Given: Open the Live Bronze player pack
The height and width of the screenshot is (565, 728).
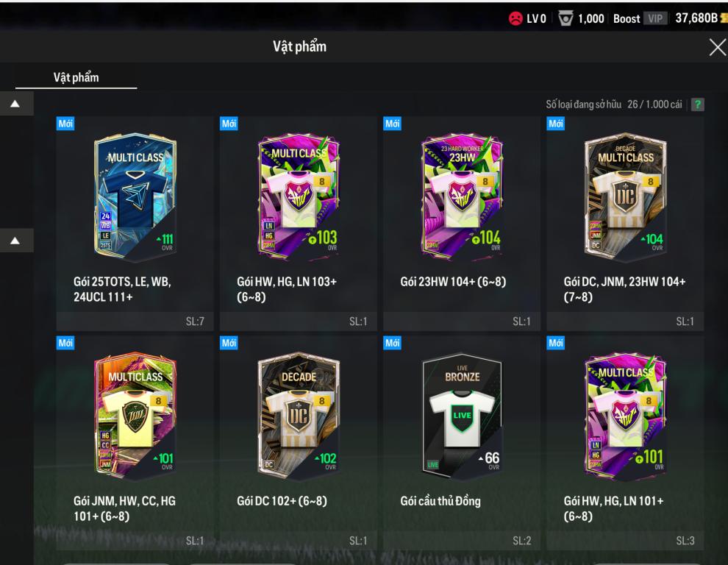Looking at the screenshot, I should click(x=462, y=443).
